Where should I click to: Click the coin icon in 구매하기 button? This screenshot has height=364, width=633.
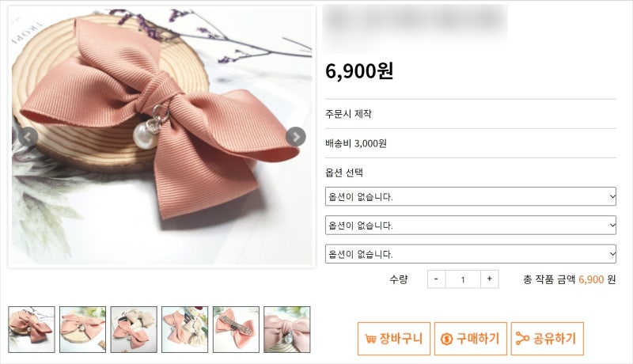coord(446,339)
